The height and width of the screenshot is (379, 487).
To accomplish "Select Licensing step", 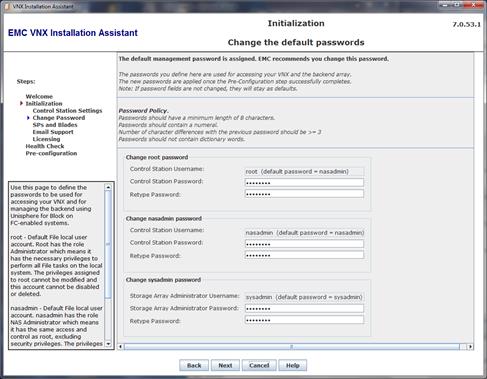I will click(46, 139).
